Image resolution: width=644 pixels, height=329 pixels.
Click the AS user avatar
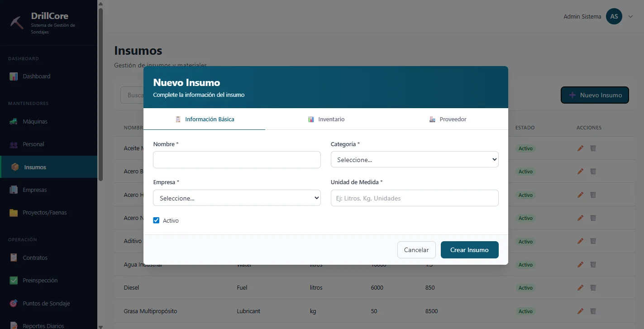pyautogui.click(x=614, y=17)
